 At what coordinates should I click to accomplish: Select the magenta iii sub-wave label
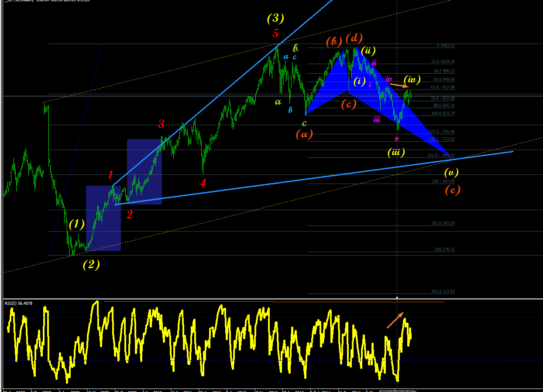tap(377, 119)
